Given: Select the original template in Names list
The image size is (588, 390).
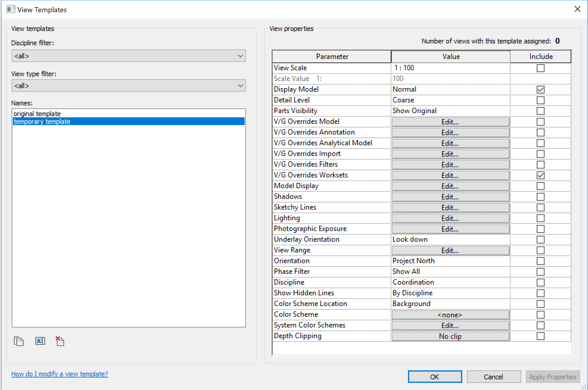Looking at the screenshot, I should 37,114.
